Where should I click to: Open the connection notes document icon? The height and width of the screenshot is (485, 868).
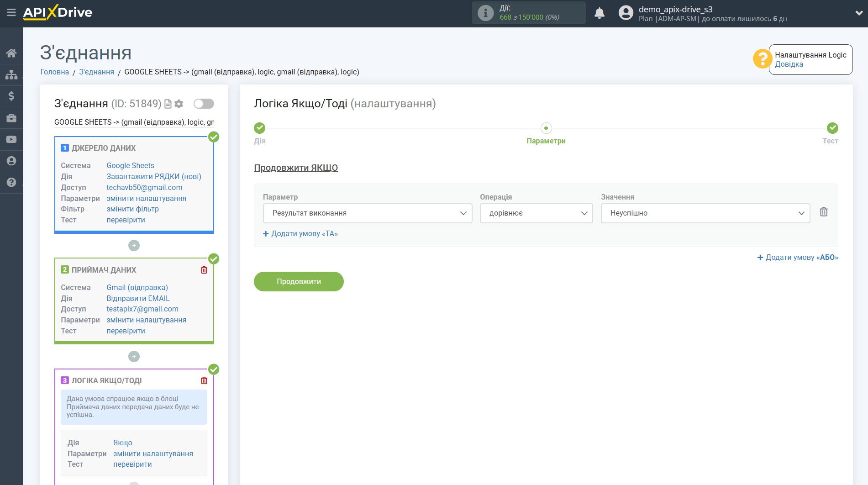pos(168,104)
